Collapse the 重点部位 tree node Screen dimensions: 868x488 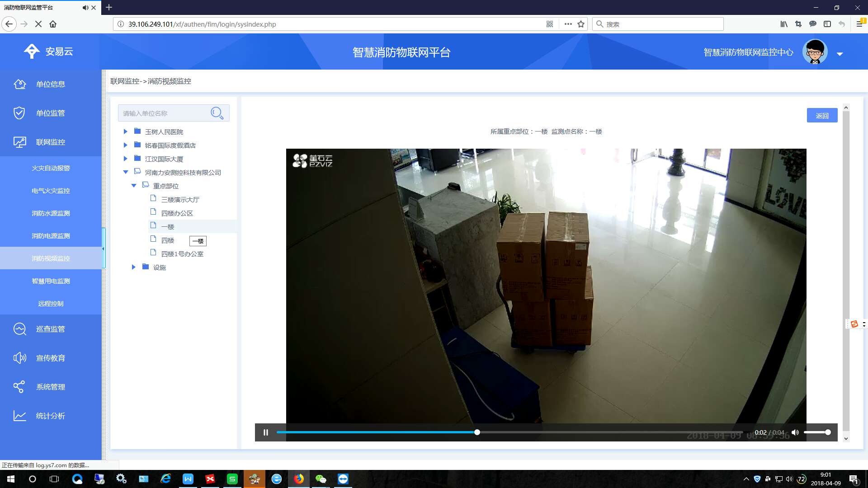click(134, 186)
